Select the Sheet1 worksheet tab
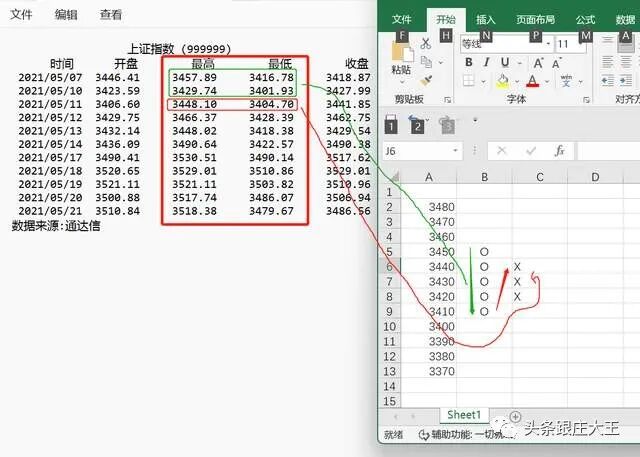This screenshot has height=457, width=640. pyautogui.click(x=464, y=415)
